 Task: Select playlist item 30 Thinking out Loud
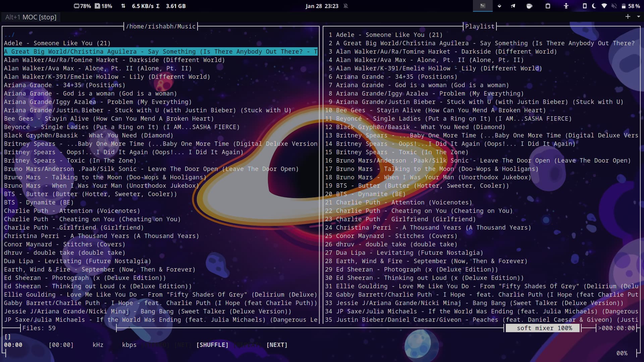424,278
